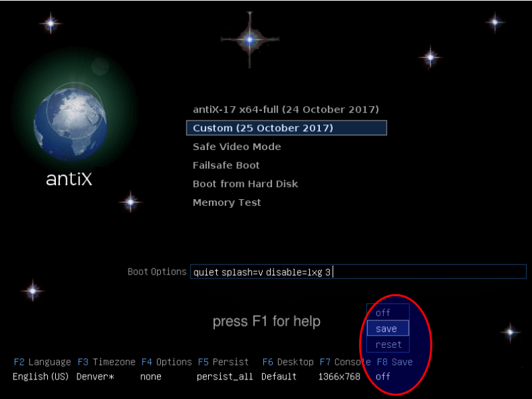
Task: Select Memory Test entry
Action: point(227,203)
